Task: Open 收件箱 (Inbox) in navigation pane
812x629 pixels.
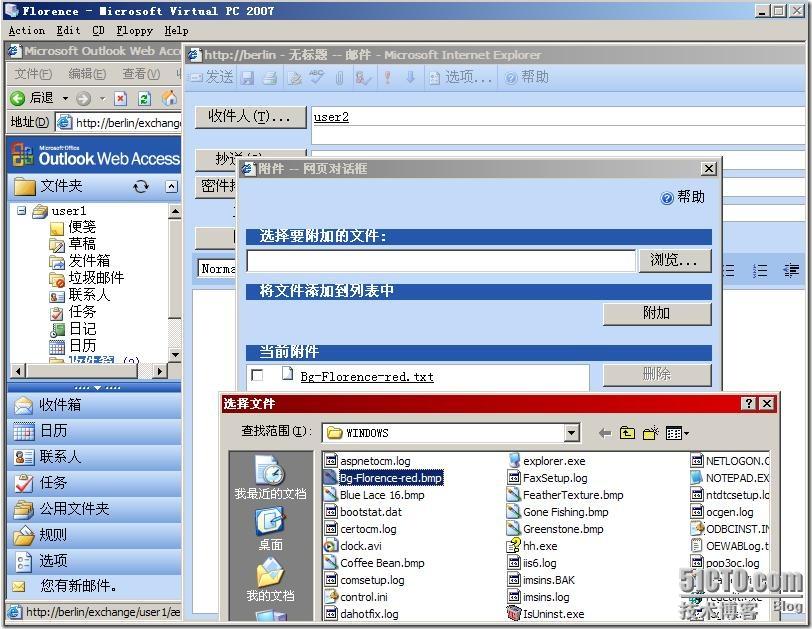Action: point(94,405)
